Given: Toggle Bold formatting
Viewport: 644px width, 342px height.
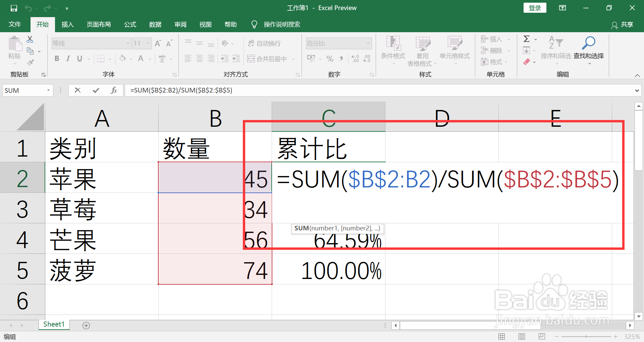Looking at the screenshot, I should [57, 59].
